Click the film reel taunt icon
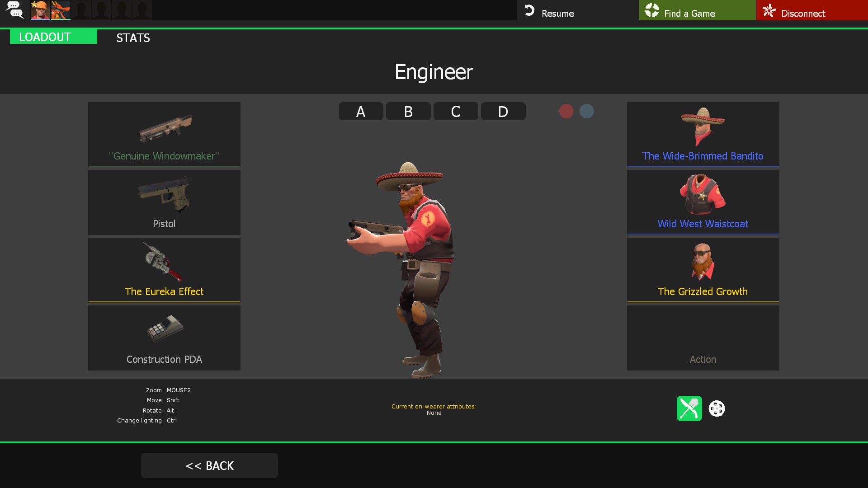 (x=717, y=408)
